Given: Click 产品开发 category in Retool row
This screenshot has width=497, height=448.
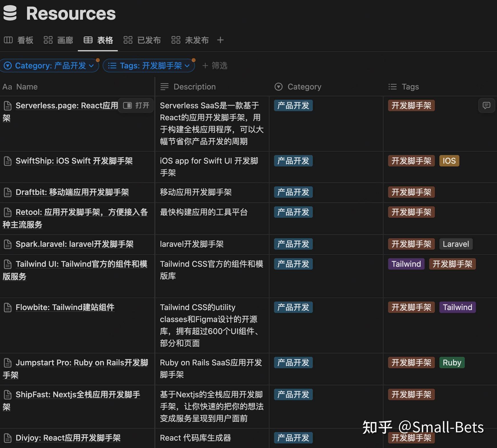Looking at the screenshot, I should point(293,212).
